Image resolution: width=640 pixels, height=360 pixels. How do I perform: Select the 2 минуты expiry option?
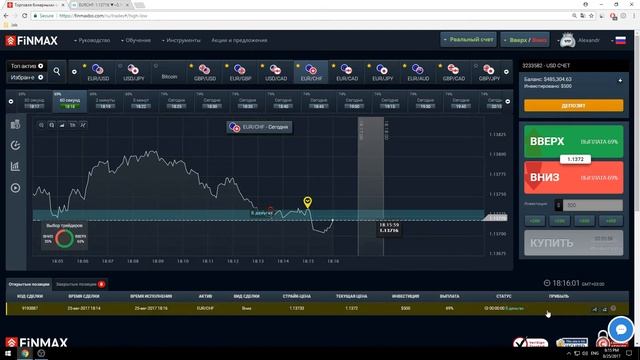point(105,102)
